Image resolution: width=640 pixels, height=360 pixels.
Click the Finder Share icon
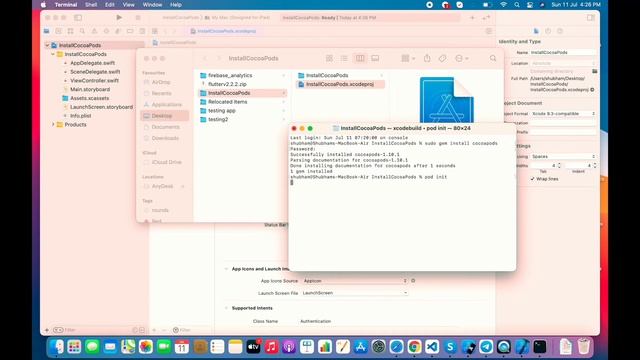[x=427, y=58]
